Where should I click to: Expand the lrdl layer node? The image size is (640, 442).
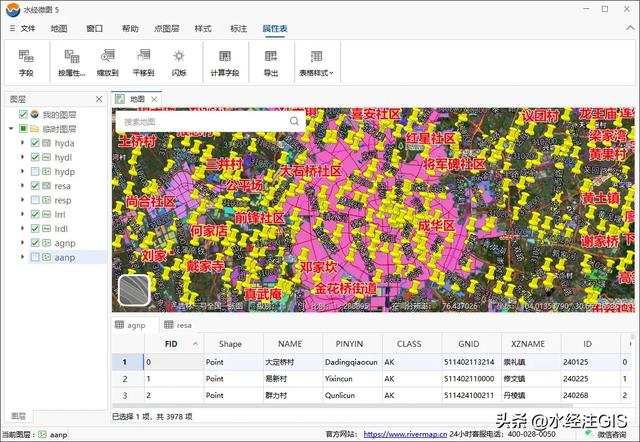click(22, 229)
